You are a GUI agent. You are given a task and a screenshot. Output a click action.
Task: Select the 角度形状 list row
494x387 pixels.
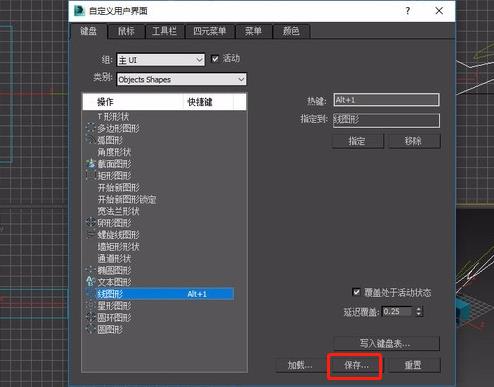pos(159,152)
